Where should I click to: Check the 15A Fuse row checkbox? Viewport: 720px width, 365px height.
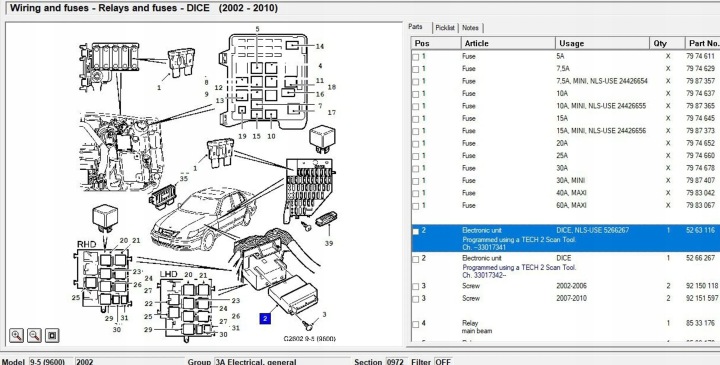[x=416, y=119]
